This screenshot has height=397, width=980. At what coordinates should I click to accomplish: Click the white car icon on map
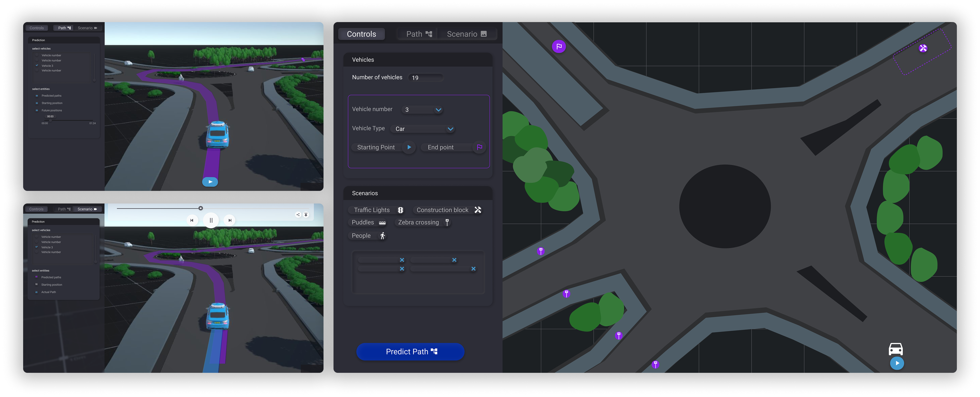(896, 349)
